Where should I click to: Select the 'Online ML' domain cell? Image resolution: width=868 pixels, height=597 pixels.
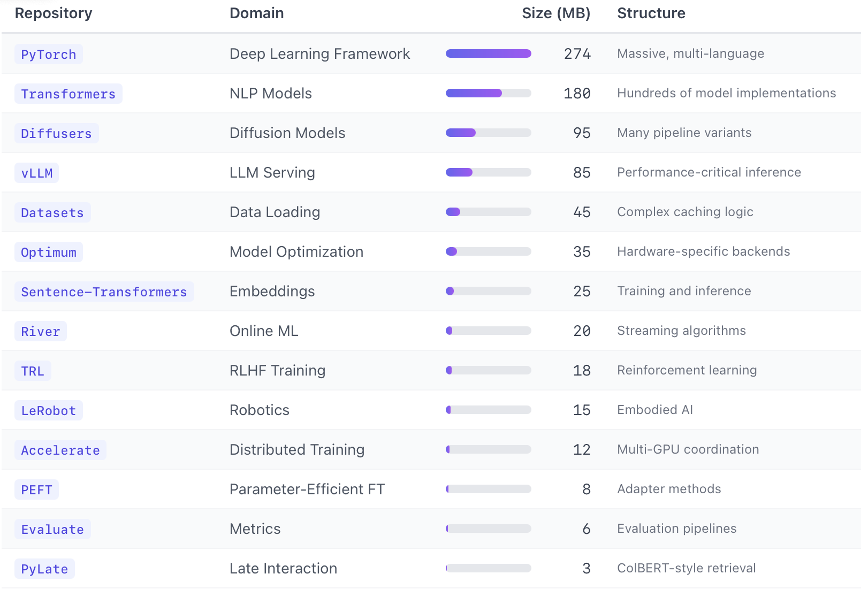tap(264, 331)
